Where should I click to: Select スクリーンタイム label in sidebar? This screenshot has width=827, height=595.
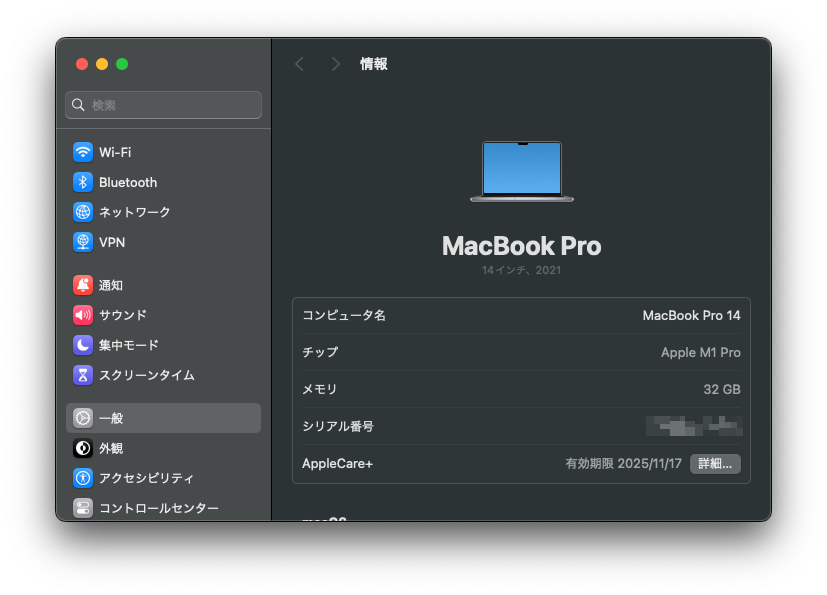point(147,375)
